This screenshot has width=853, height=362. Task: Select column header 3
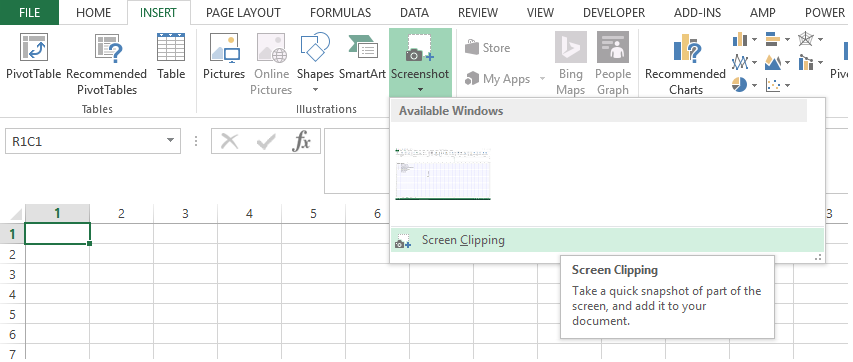(185, 213)
